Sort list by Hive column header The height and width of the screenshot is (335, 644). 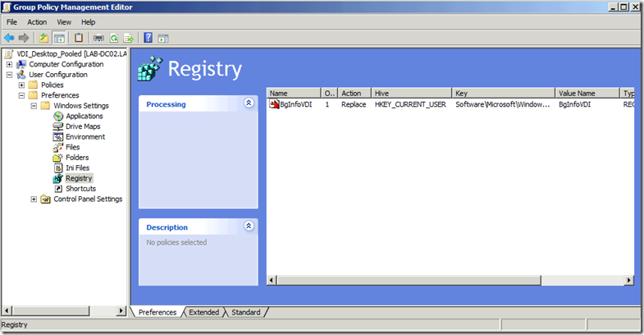412,94
